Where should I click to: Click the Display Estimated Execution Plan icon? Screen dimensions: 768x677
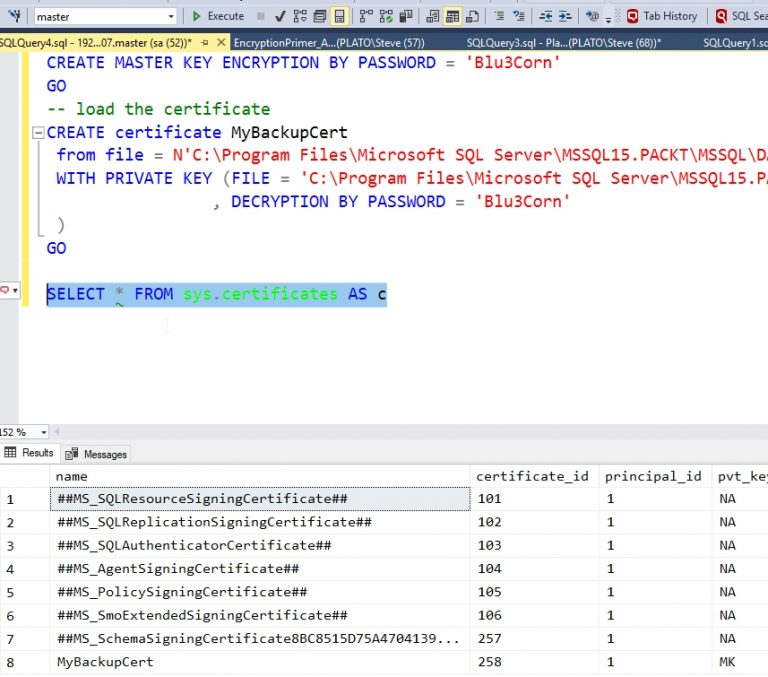point(299,16)
